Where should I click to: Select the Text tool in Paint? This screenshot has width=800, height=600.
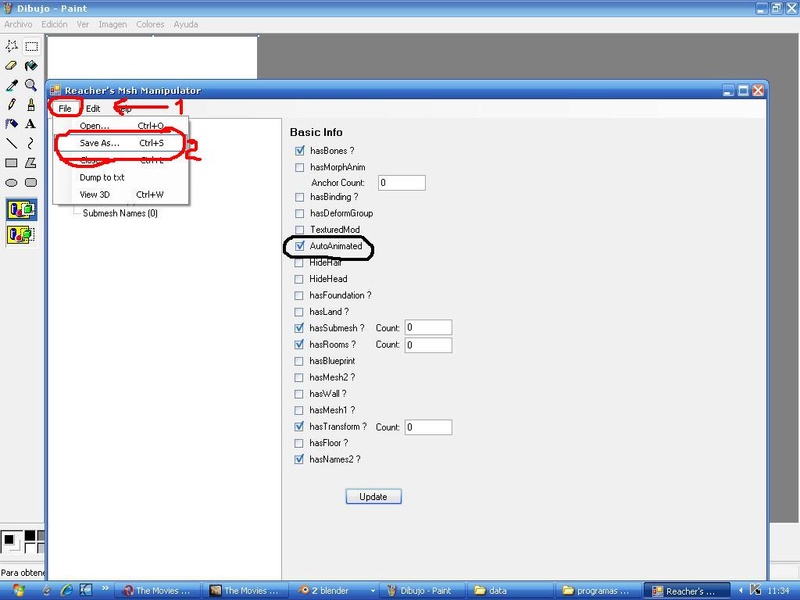click(31, 124)
